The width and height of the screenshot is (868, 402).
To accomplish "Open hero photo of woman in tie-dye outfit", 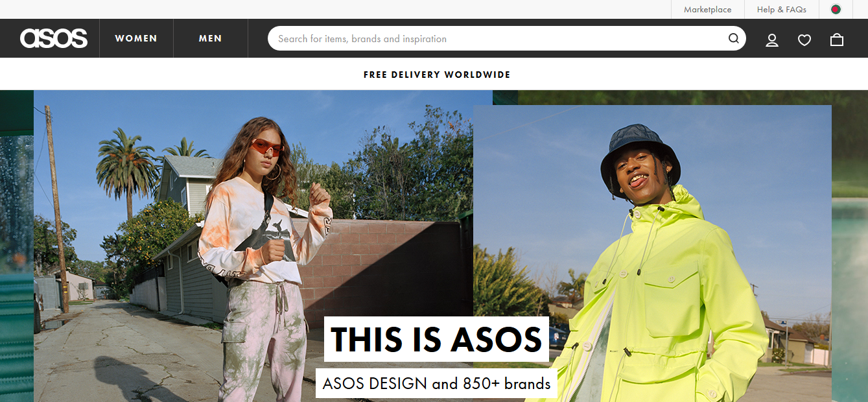I will (253, 246).
